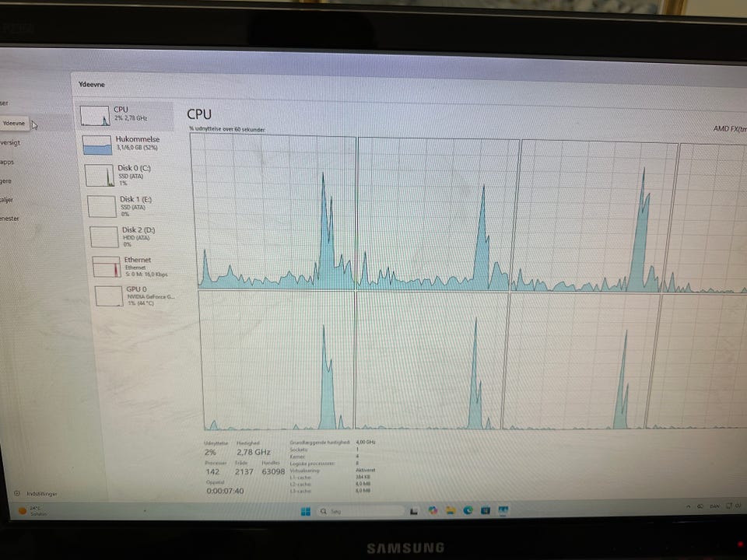Screen dimensions: 747x560
Task: Select Disk 1 (E:) in the list
Action: coord(132,205)
